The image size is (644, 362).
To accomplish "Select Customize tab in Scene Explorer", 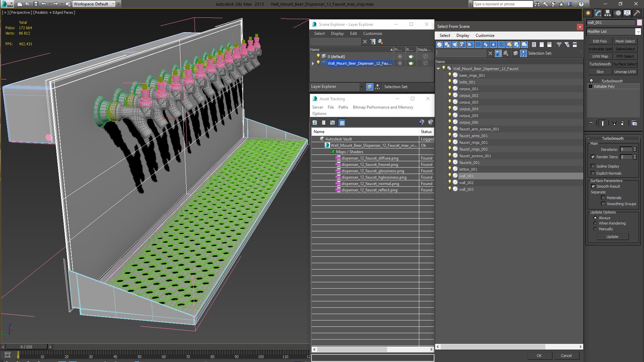I will (x=372, y=33).
